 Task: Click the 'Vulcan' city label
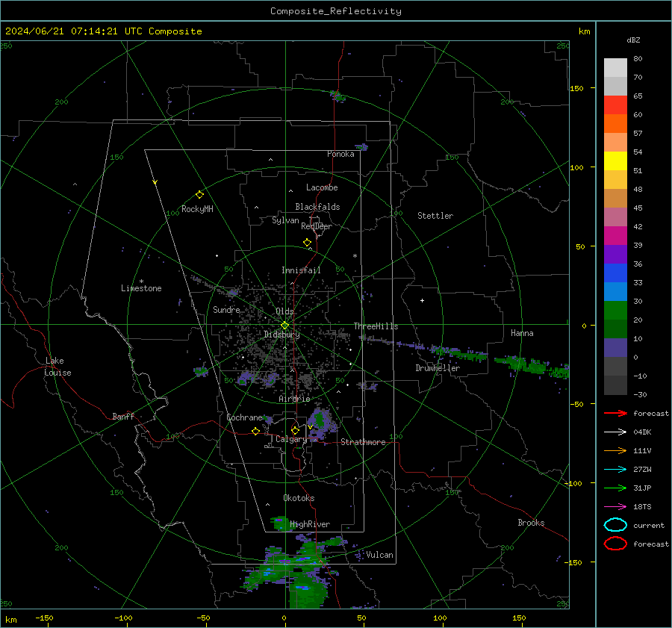coord(379,555)
